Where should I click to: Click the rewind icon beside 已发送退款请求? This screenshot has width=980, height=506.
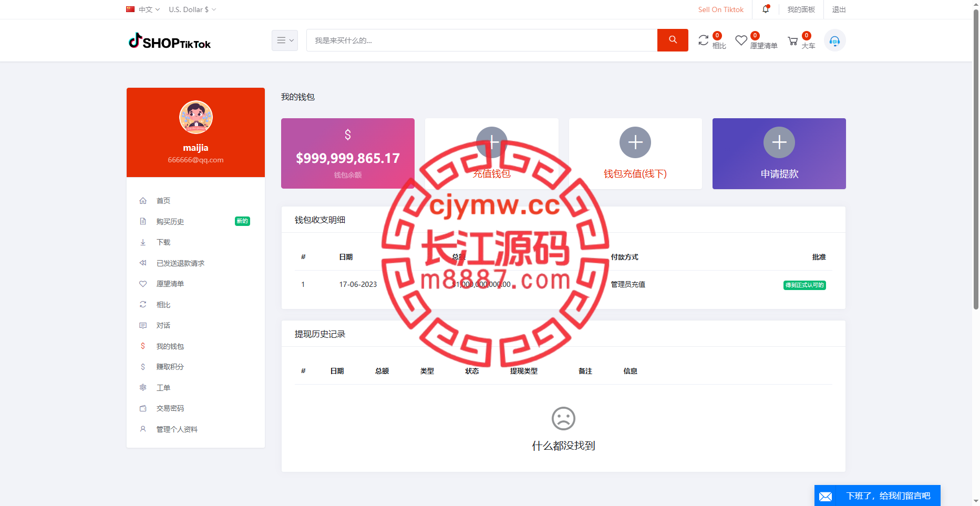143,263
